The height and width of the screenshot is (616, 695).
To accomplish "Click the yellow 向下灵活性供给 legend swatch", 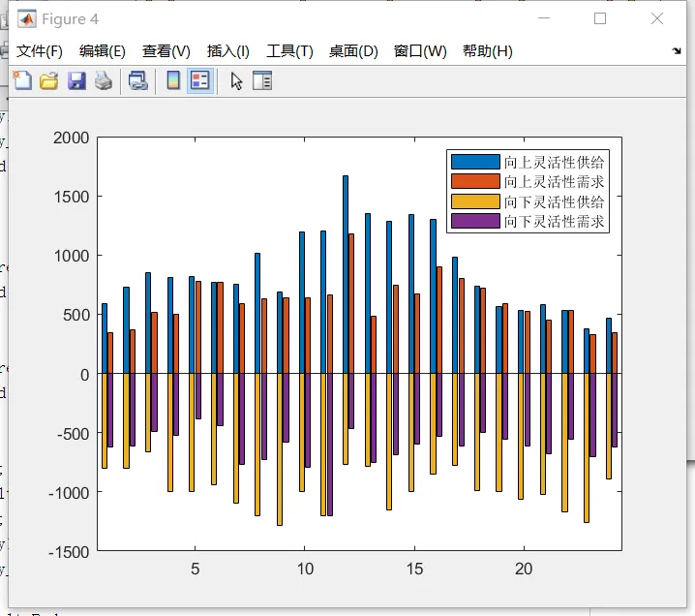I will (475, 201).
